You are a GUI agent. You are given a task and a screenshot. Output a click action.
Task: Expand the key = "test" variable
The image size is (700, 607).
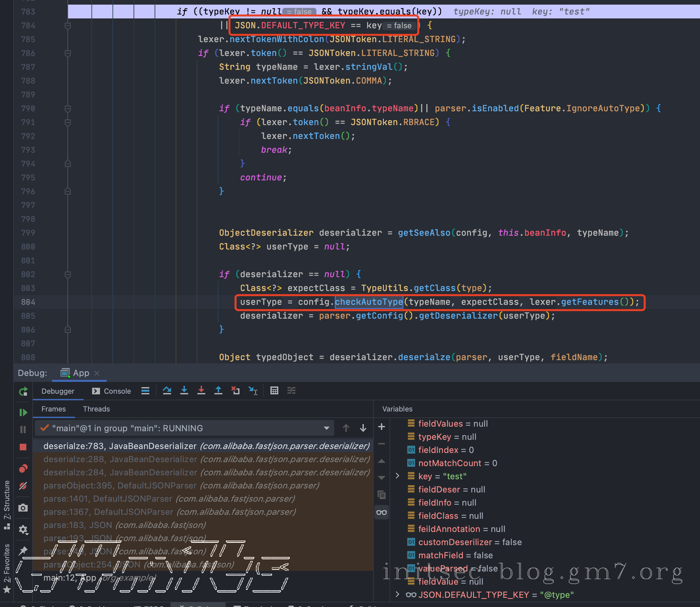point(397,476)
